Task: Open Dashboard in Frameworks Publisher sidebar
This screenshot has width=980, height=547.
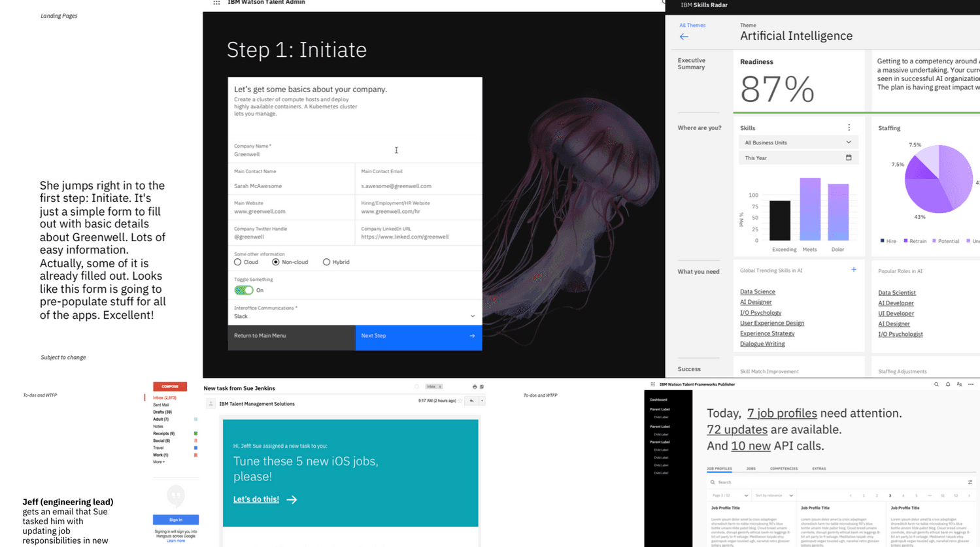Action: tap(658, 399)
